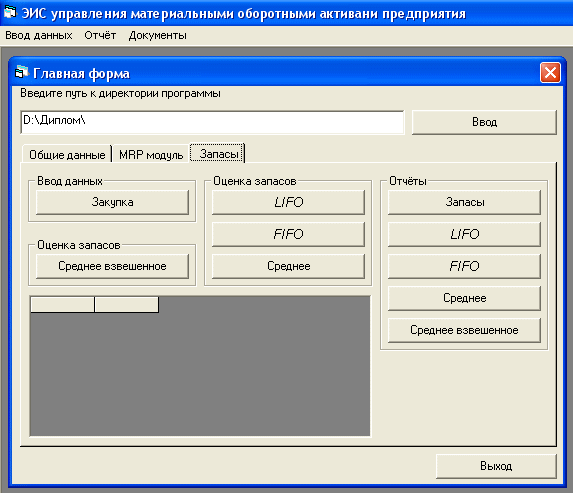Open Среднее взвешенное report in Отчёты
Viewport: 574px width, 494px height.
point(465,330)
